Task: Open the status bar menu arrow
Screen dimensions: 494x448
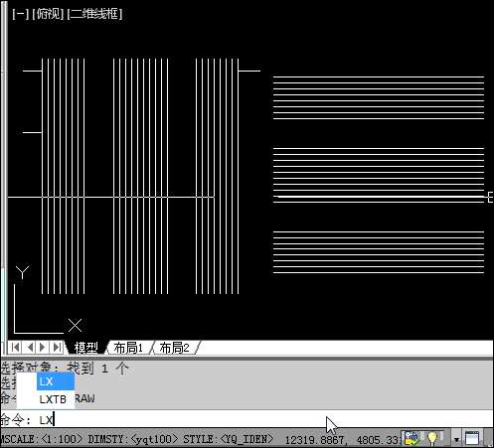Action: click(x=456, y=440)
